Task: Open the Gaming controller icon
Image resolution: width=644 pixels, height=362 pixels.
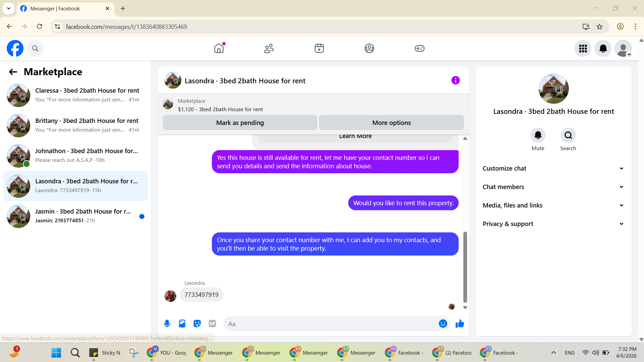Action: coord(420,48)
